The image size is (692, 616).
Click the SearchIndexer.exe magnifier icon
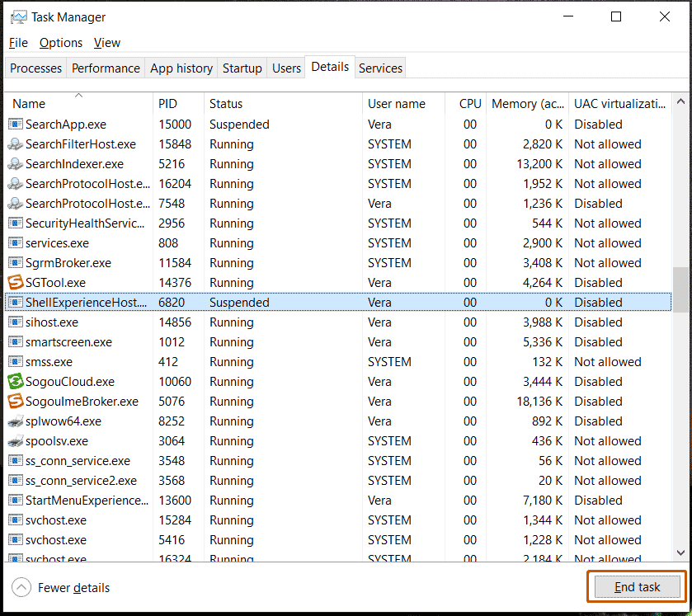(x=14, y=163)
